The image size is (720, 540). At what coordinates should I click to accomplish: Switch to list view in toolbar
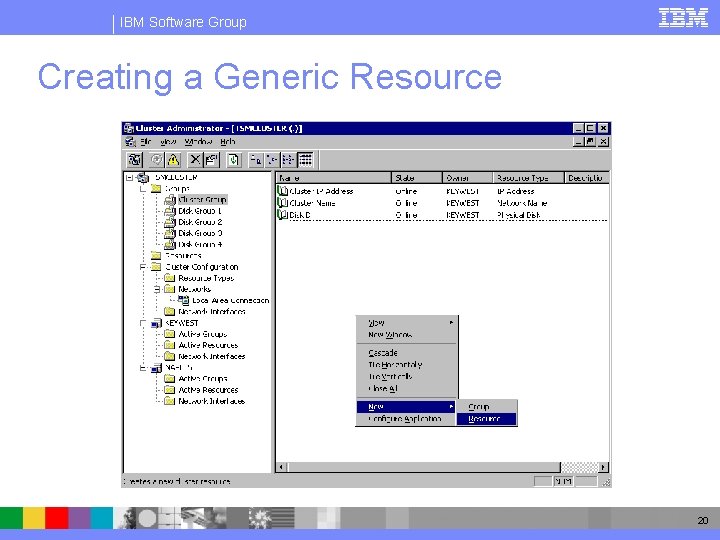tap(288, 160)
